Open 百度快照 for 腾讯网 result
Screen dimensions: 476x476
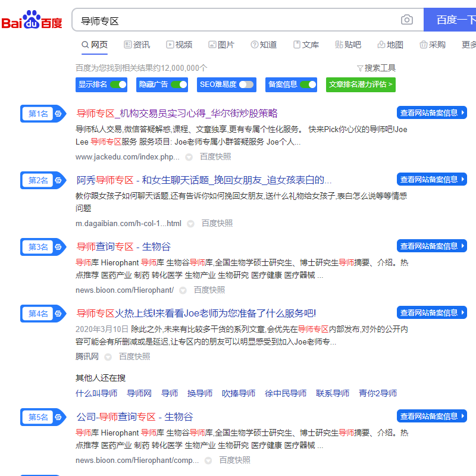point(134,356)
